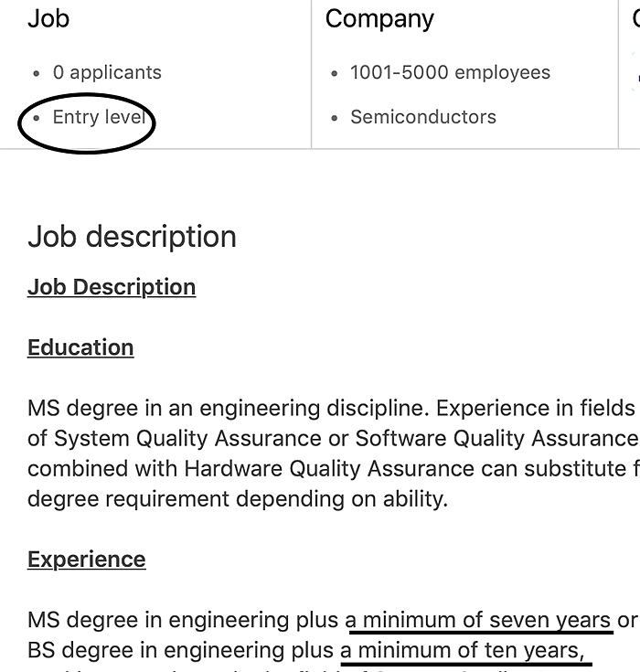Screen dimensions: 640x672
Task: Click the underlined 'a minimum of ten years' text
Action: [463, 650]
